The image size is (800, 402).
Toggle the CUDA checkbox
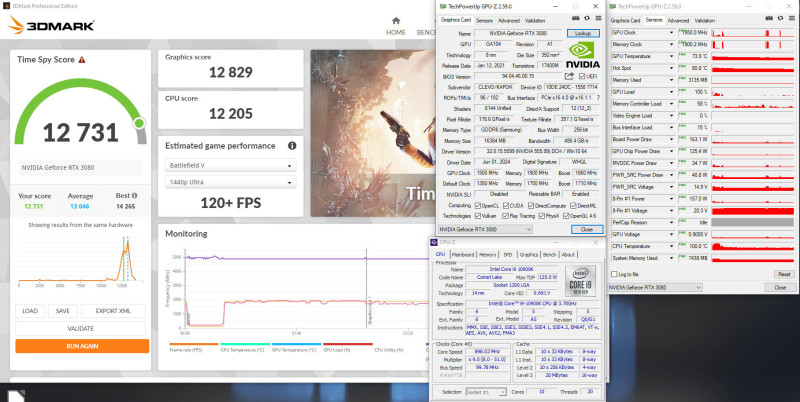point(506,206)
